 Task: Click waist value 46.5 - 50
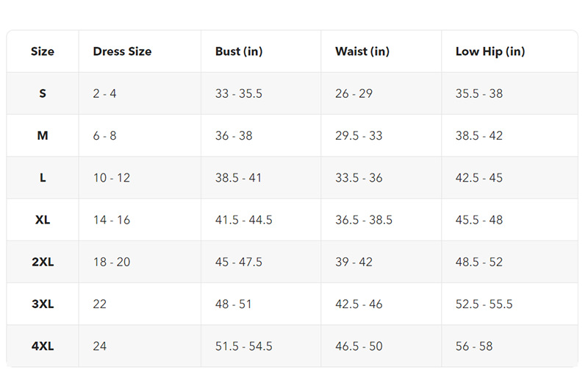coord(359,346)
